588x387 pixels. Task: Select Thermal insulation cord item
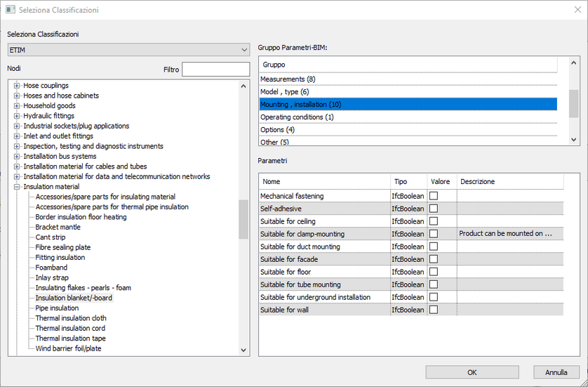coord(70,329)
